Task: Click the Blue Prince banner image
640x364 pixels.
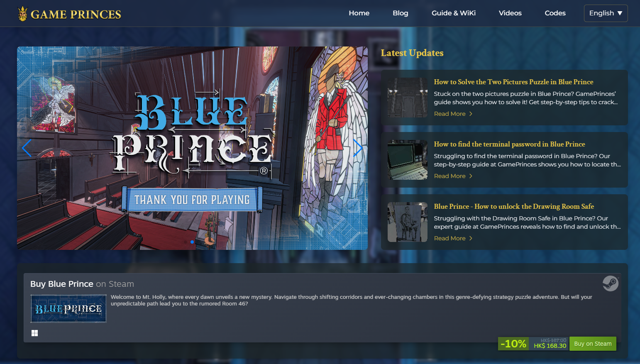Action: tap(192, 148)
